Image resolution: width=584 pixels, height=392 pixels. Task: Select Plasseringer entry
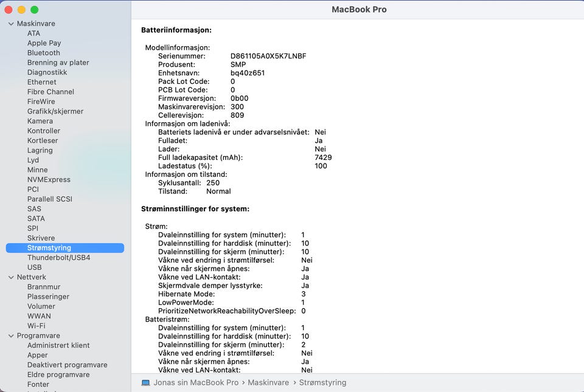coord(48,297)
